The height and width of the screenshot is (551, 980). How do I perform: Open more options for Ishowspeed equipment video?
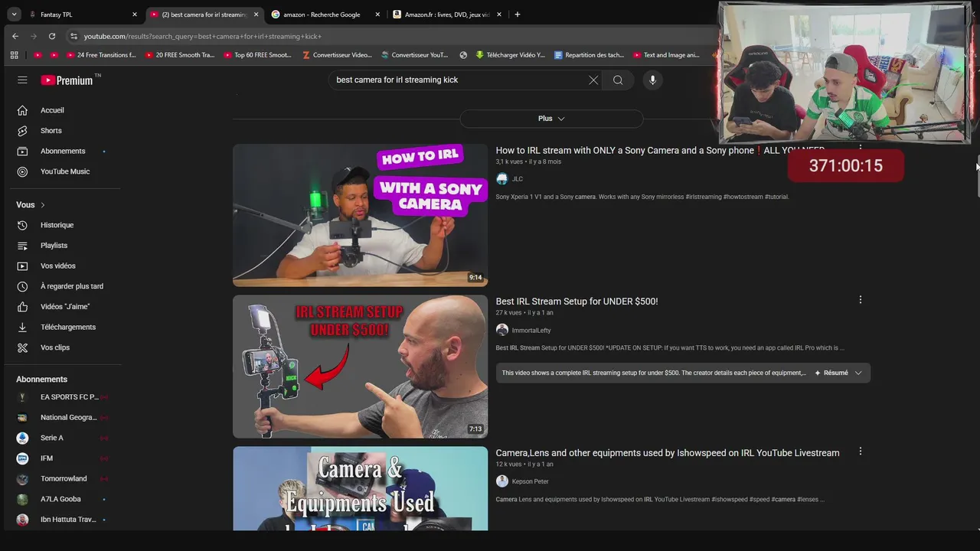click(x=860, y=452)
